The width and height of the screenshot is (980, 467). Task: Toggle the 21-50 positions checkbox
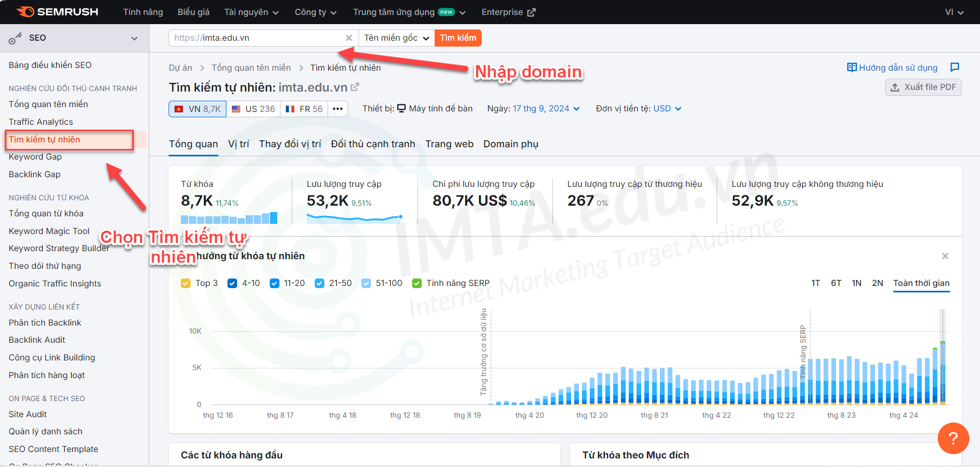click(320, 283)
